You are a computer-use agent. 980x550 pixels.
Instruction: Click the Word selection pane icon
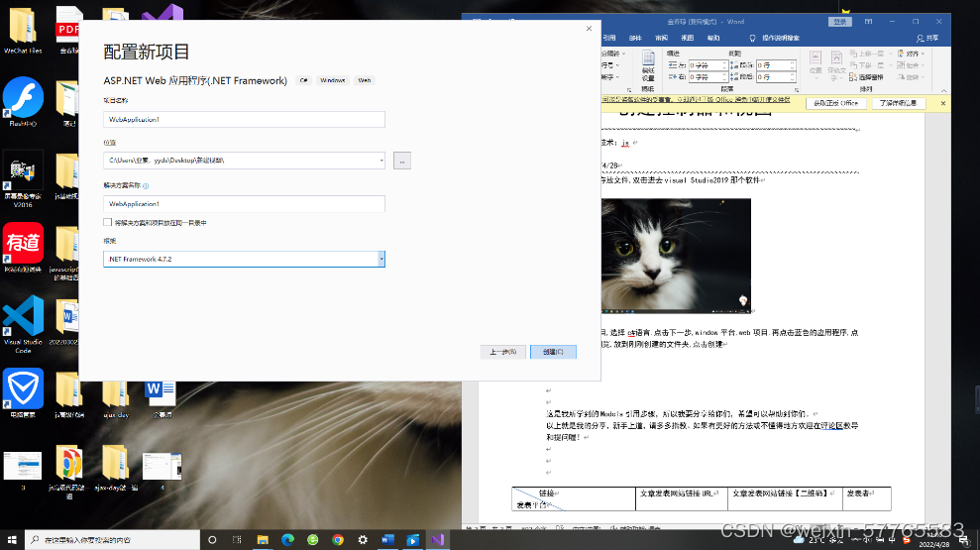click(x=866, y=77)
